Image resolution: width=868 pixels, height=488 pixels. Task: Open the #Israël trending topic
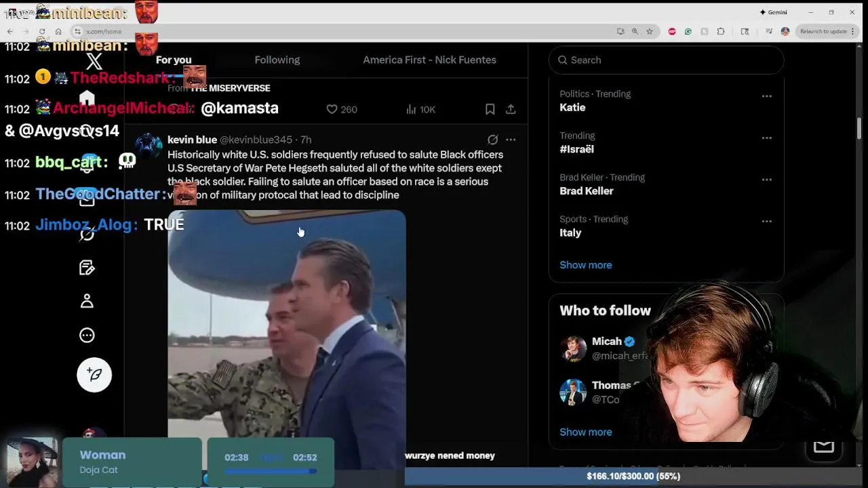576,149
